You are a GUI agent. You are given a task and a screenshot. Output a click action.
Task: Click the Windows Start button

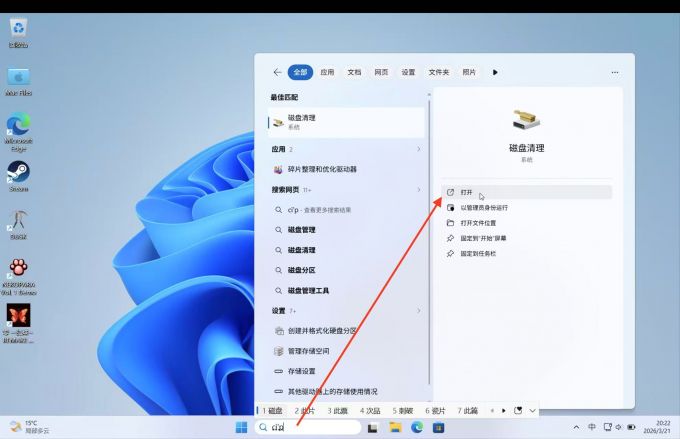(242, 427)
